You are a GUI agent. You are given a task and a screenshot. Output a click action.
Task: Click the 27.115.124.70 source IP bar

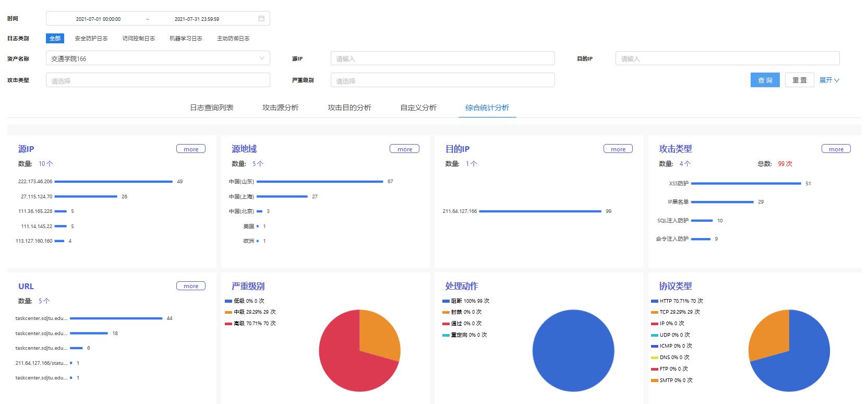86,197
